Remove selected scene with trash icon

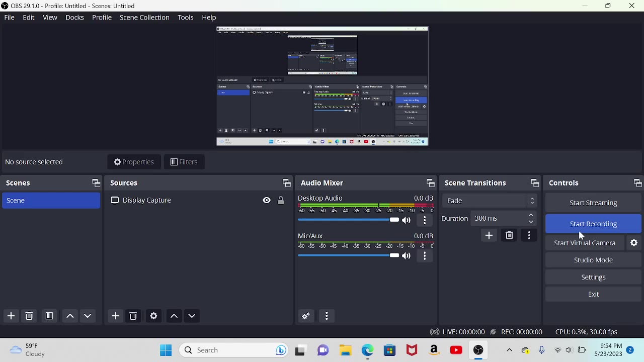coord(29,316)
